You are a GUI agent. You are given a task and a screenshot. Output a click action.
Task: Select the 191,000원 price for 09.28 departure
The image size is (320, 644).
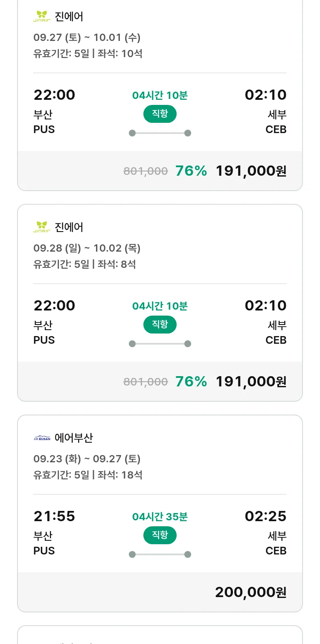click(251, 382)
